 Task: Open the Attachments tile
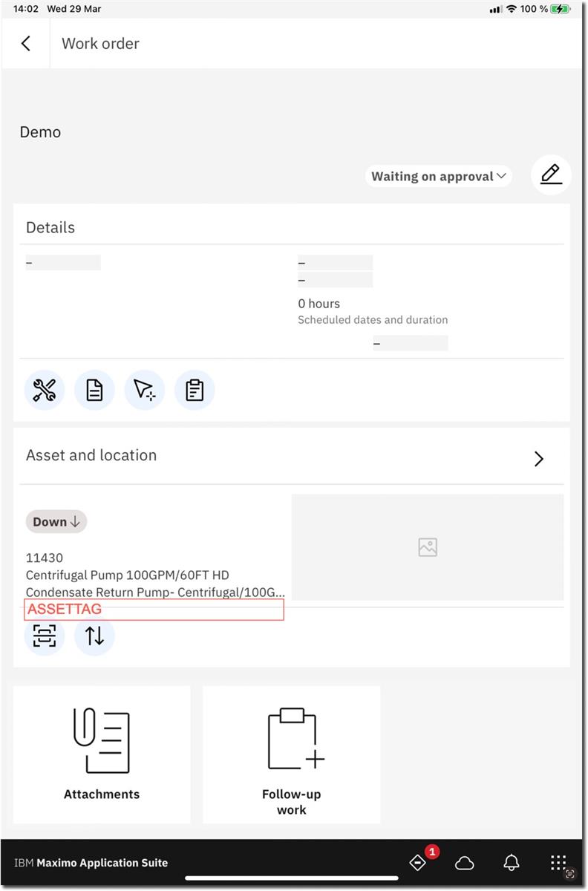102,754
